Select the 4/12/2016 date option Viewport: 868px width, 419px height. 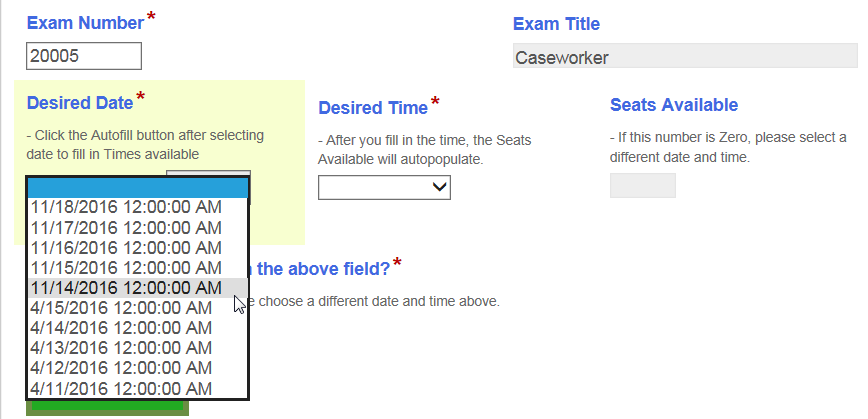tap(121, 368)
